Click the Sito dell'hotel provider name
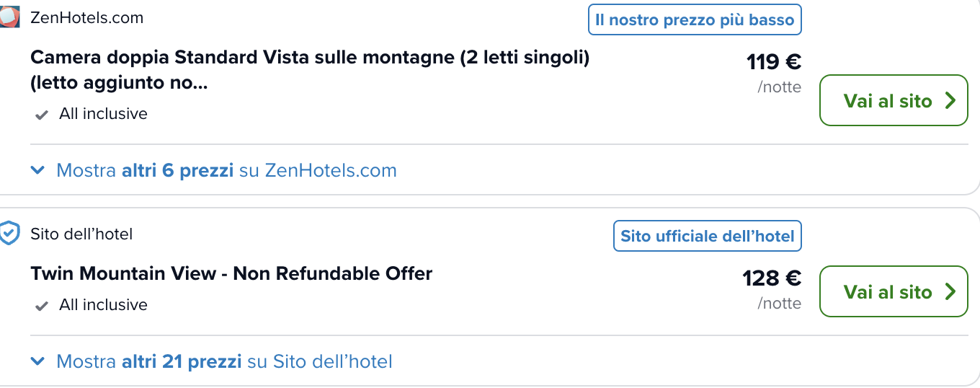Image resolution: width=980 pixels, height=388 pixels. [x=81, y=234]
